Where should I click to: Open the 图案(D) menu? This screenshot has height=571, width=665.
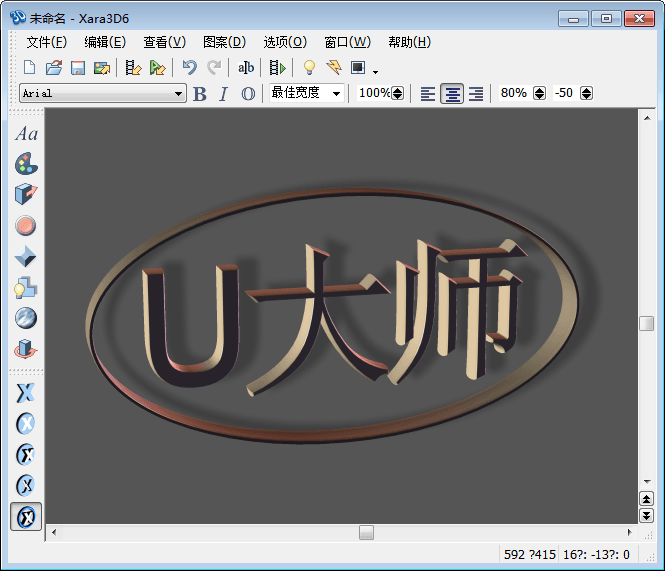click(x=224, y=42)
